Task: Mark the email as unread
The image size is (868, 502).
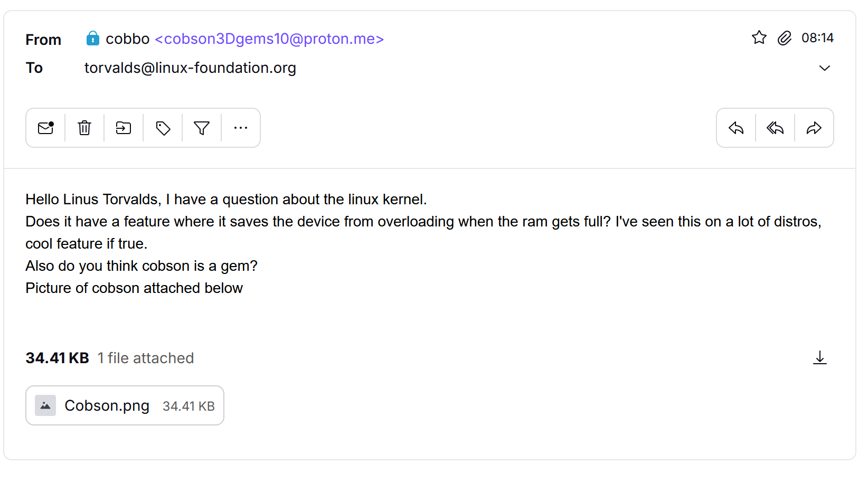Action: [x=46, y=128]
